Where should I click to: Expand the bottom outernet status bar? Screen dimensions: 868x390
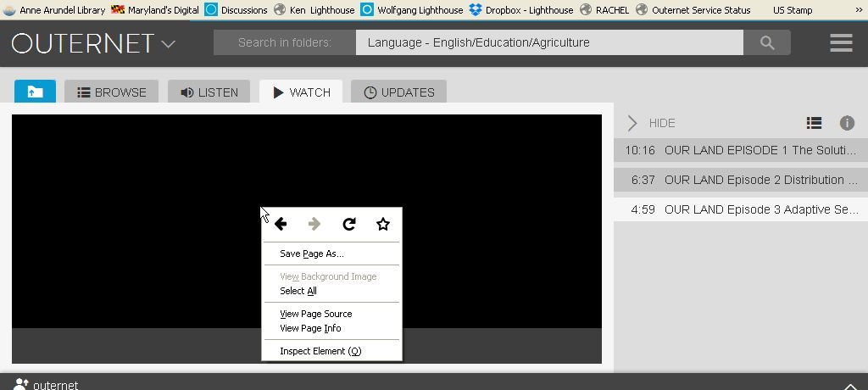(x=850, y=385)
